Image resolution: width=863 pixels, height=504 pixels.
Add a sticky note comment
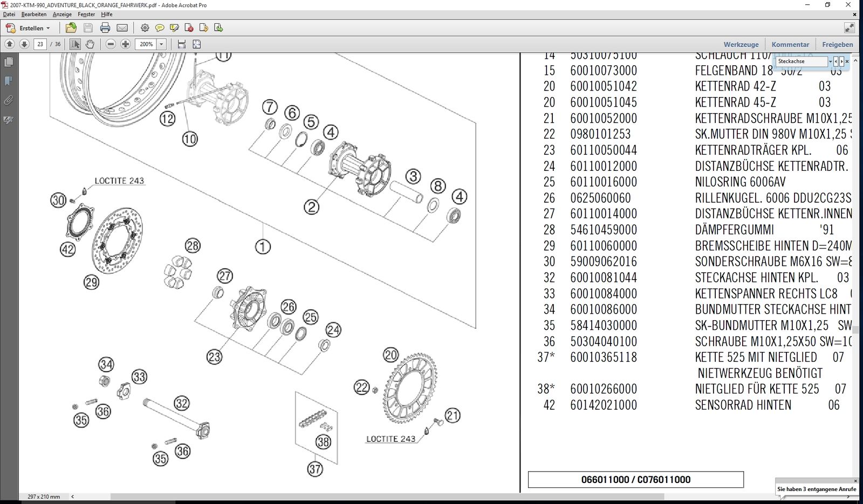click(160, 28)
